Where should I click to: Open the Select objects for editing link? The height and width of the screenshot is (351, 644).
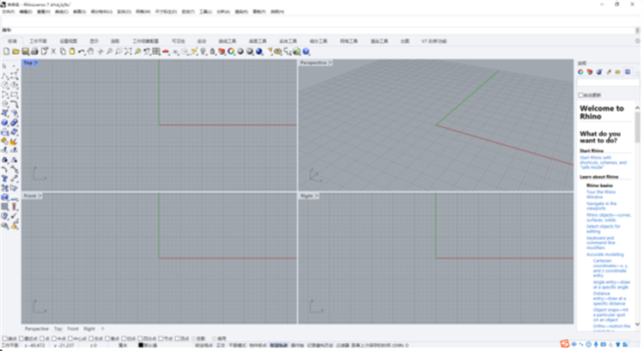tap(603, 228)
